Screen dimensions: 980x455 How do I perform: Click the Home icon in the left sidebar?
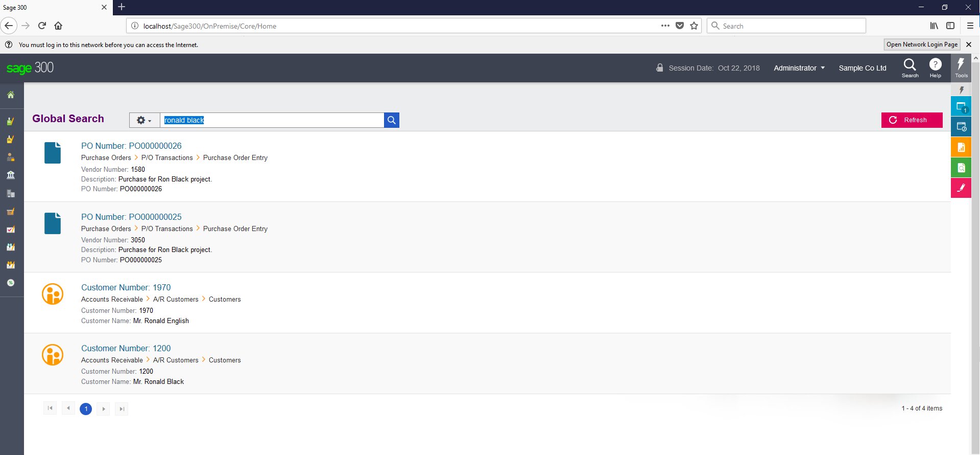(x=11, y=95)
